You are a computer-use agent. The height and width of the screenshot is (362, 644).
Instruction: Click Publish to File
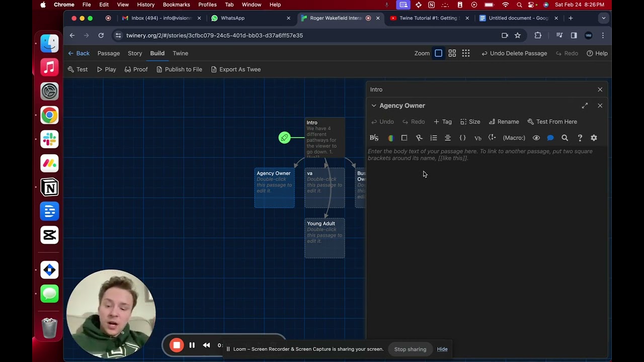[179, 69]
